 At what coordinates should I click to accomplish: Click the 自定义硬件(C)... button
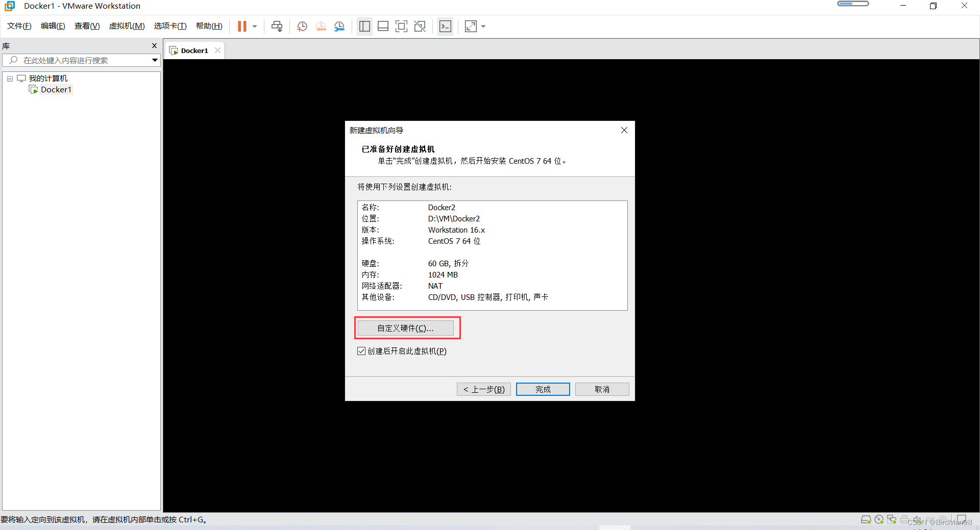click(405, 328)
